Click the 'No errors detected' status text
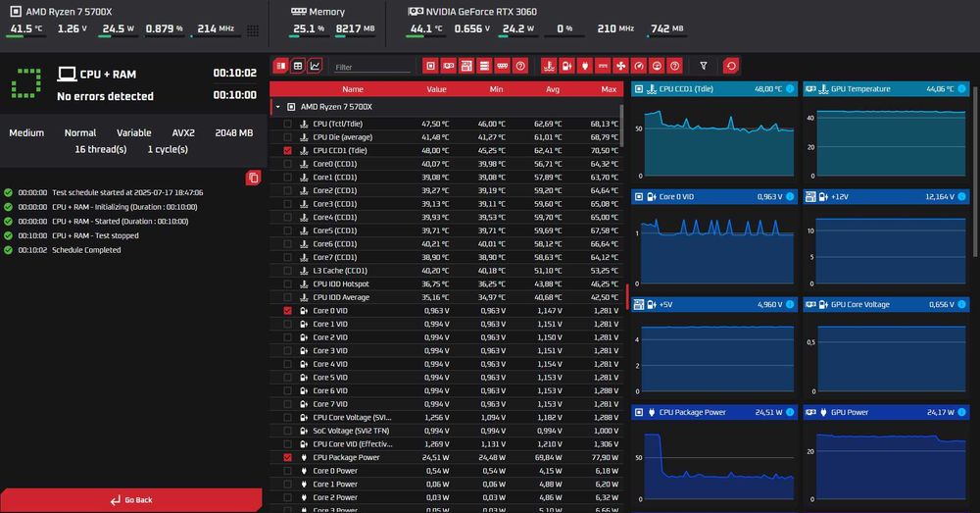Image resolution: width=980 pixels, height=513 pixels. (x=105, y=96)
